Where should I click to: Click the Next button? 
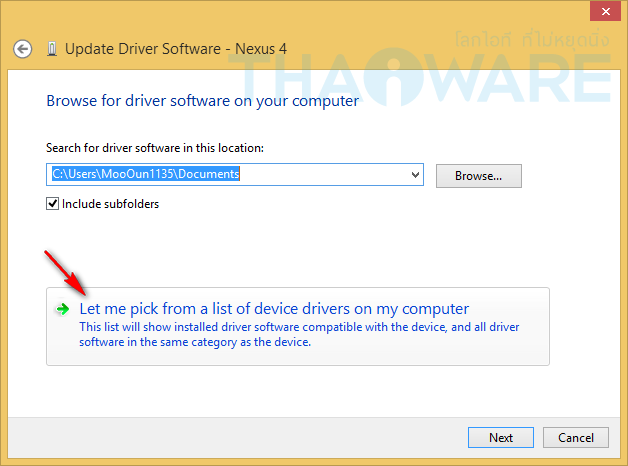coord(501,438)
